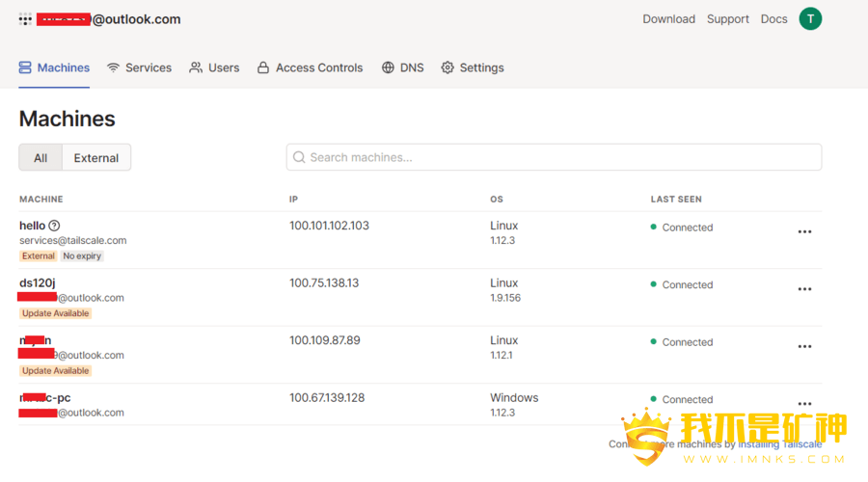Image resolution: width=868 pixels, height=482 pixels.
Task: Click the hello machine name
Action: (x=32, y=226)
